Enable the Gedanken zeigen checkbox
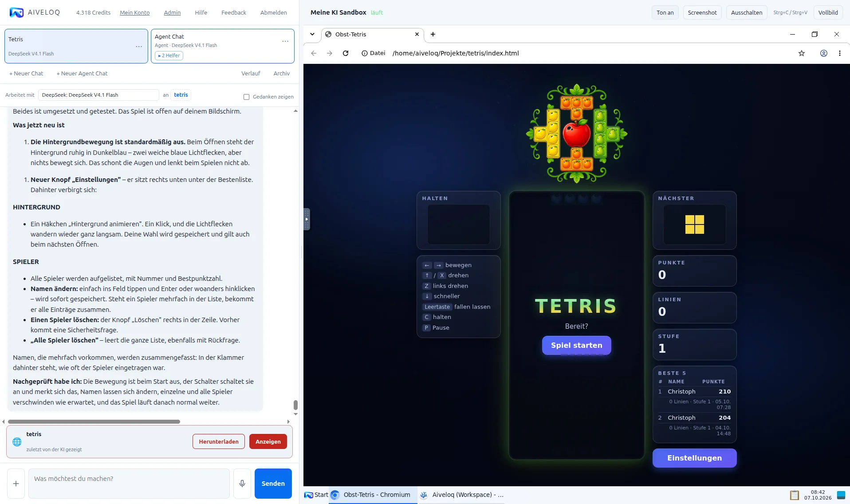Screen dimensions: 850x504 pyautogui.click(x=246, y=97)
